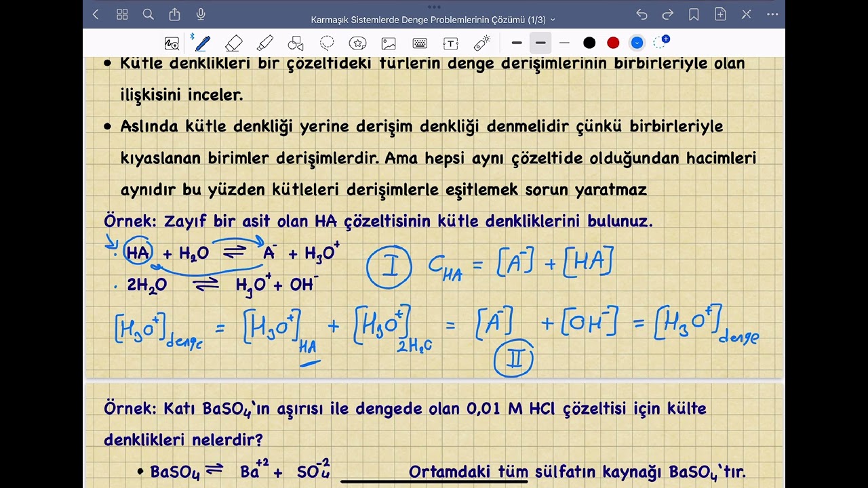Choose the thinnest pen stroke
868x488 pixels.
564,43
